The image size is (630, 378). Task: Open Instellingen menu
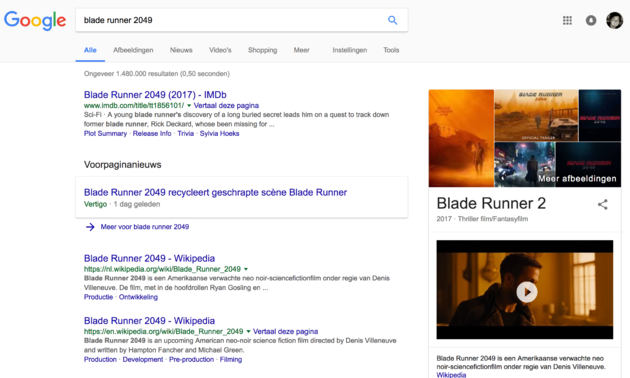(350, 50)
